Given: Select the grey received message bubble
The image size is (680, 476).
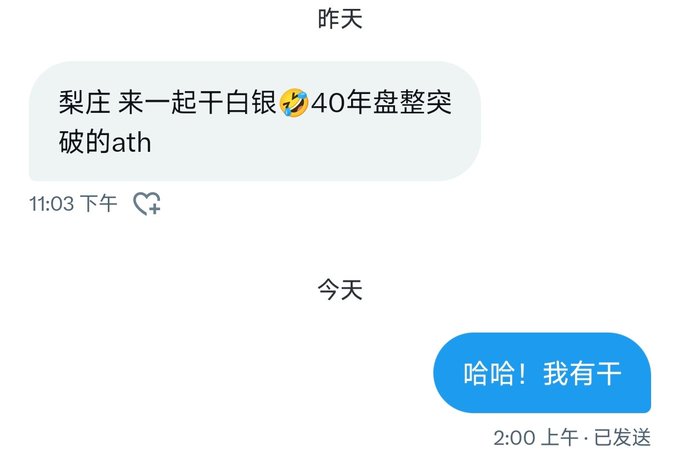Looking at the screenshot, I should [255, 121].
